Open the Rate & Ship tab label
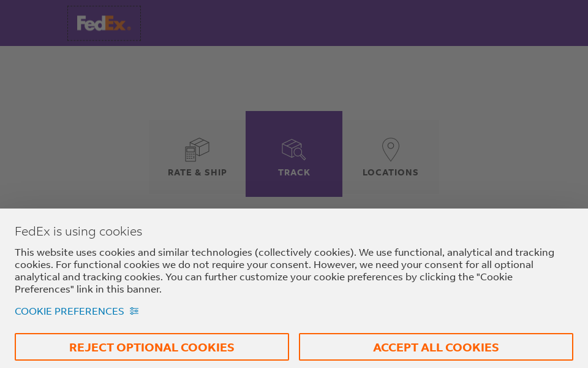 point(197,173)
